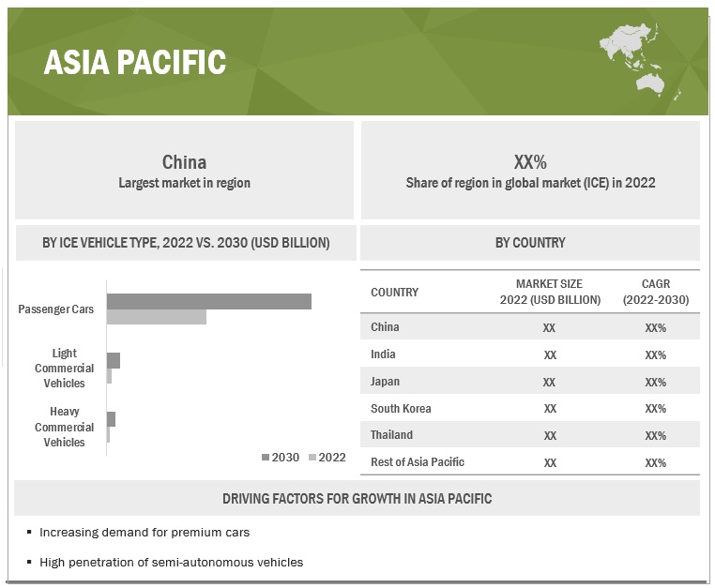Screen dimensions: 715x588
Task: Select the India row in table
Action: pos(530,354)
